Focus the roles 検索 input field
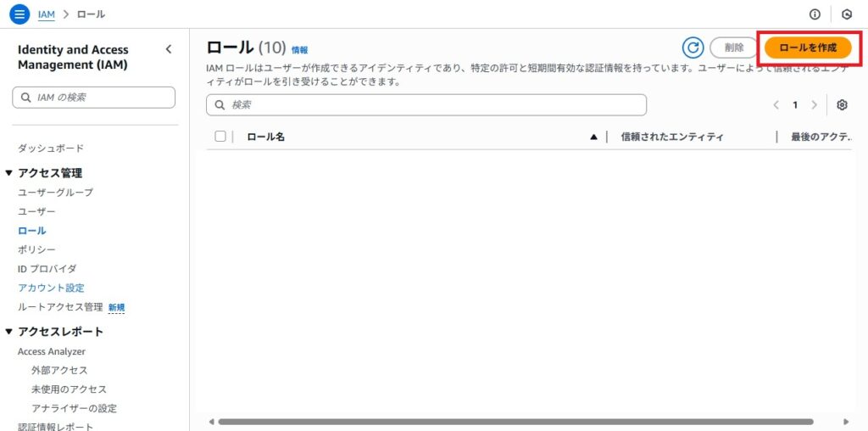868x431 pixels. [x=426, y=104]
